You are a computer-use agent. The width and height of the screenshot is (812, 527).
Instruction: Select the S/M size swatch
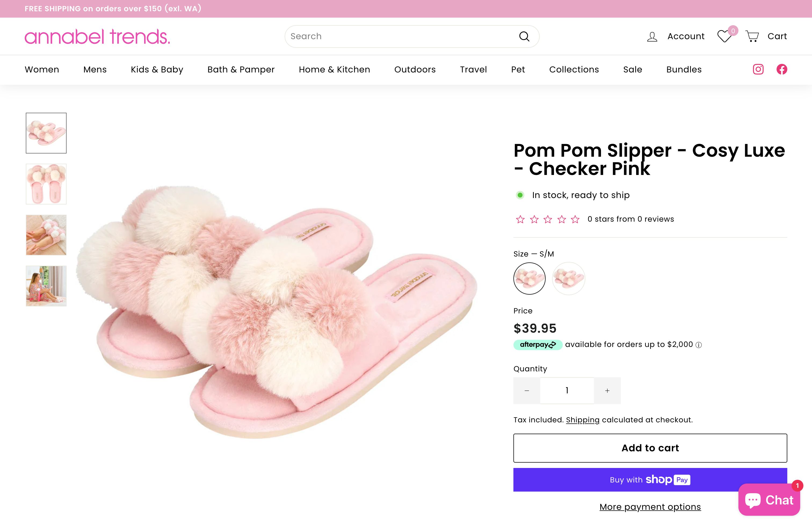click(529, 278)
